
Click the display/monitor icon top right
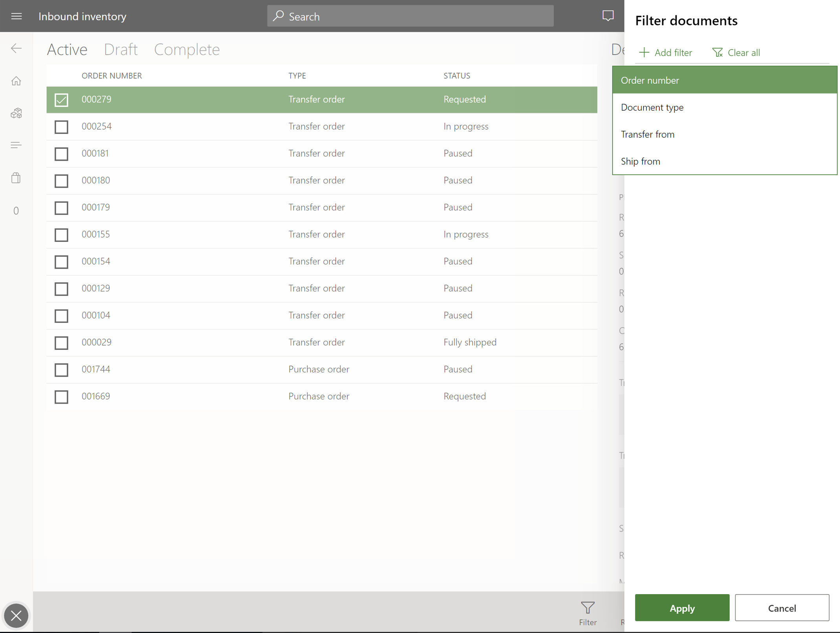coord(607,16)
